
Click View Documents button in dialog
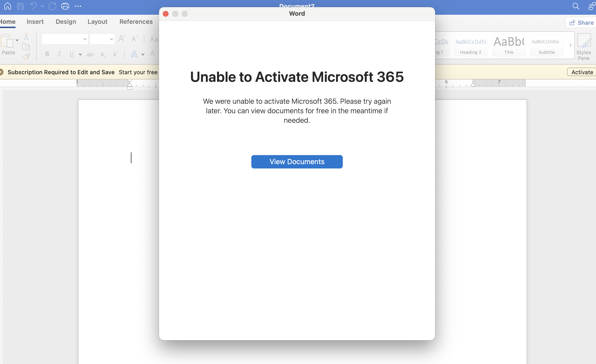click(297, 162)
